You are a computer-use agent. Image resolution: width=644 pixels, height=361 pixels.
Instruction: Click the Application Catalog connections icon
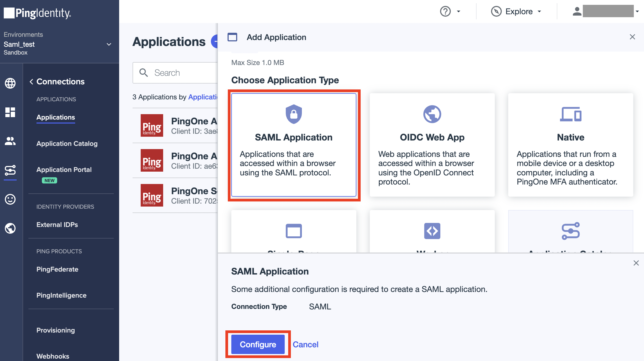click(571, 231)
